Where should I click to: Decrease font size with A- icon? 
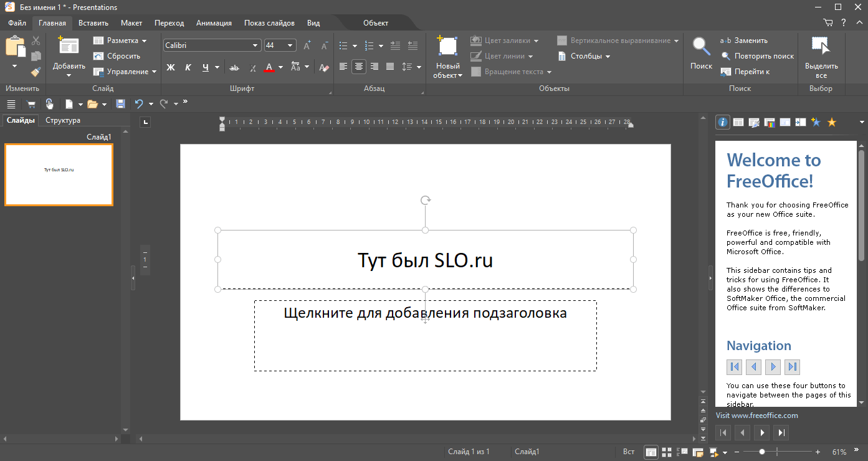pos(324,45)
